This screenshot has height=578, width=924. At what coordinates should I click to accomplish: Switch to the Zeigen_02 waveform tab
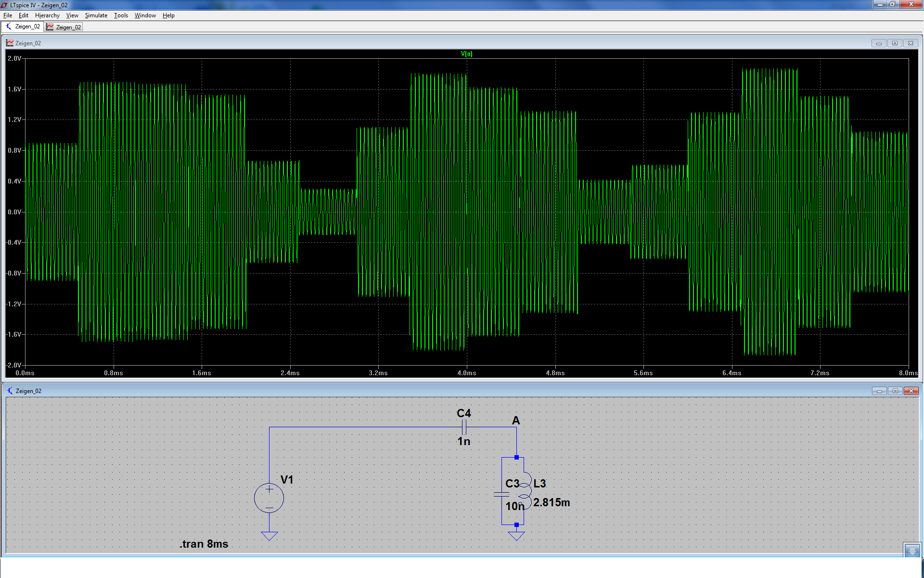[64, 27]
